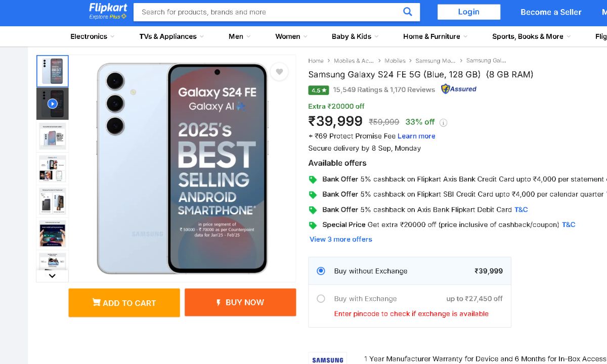The image size is (607, 364).
Task: Open View 3 more offers link
Action: point(341,239)
